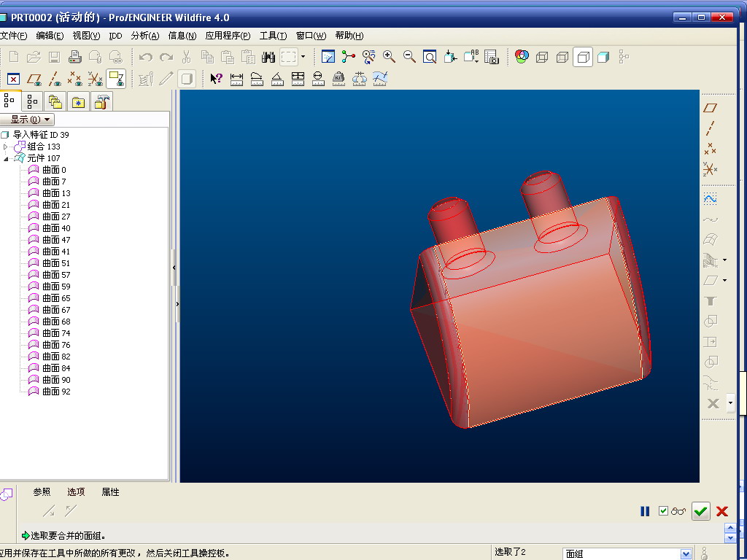747x560 pixels.
Task: Open the 分析(A) menu
Action: (145, 36)
